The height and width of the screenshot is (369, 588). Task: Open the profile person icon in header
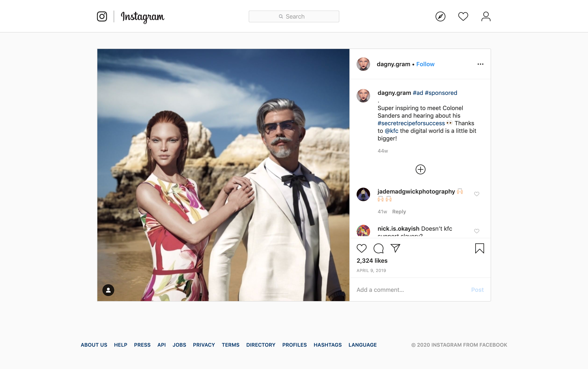click(486, 16)
